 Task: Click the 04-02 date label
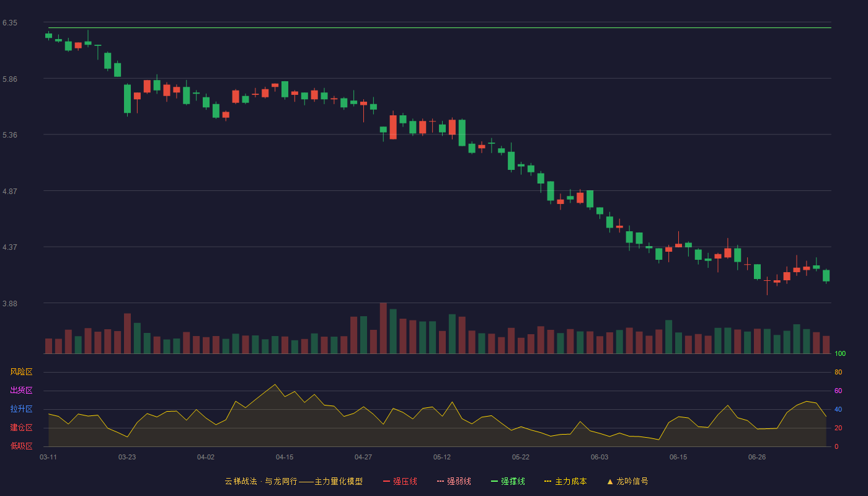206,457
